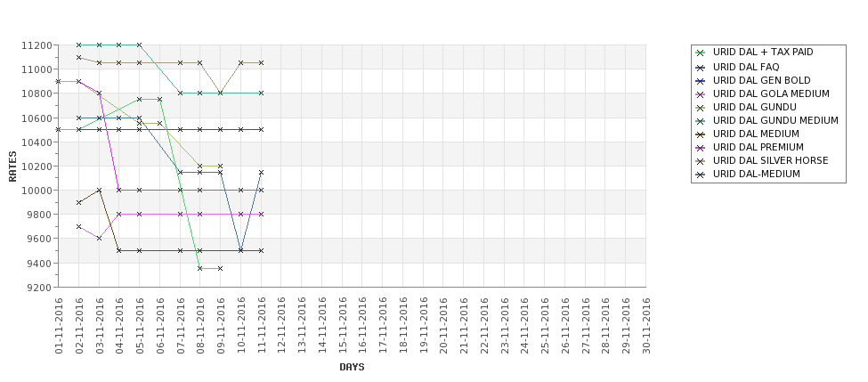
Task: Click the 01-11-2016 date label
Action: 59,326
